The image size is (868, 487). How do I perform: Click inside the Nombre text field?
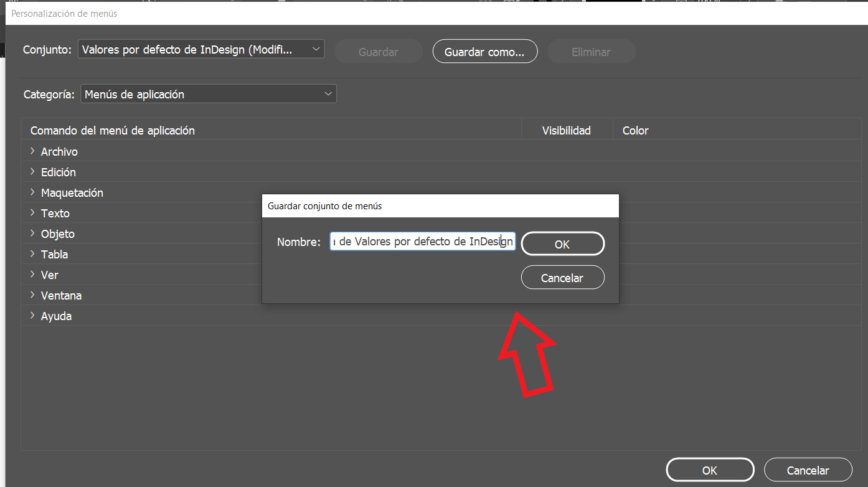coord(422,241)
